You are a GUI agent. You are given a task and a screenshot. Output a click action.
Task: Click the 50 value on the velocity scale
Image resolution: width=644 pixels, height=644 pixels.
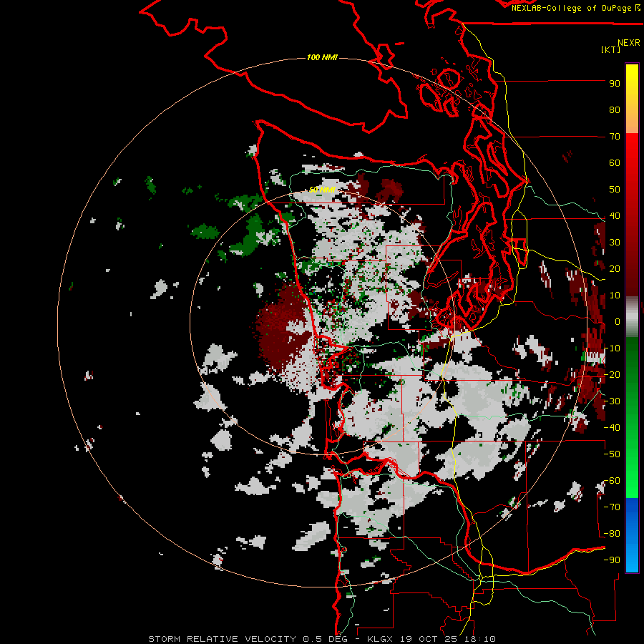(615, 190)
